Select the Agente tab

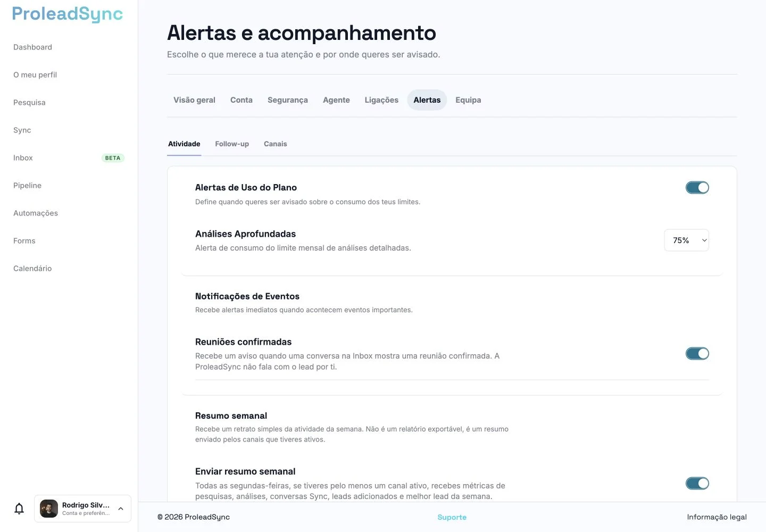pyautogui.click(x=336, y=100)
